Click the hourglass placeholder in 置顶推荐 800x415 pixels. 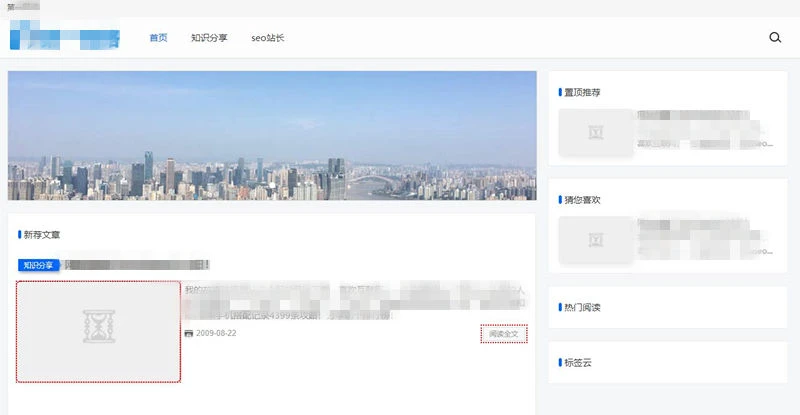pos(597,132)
